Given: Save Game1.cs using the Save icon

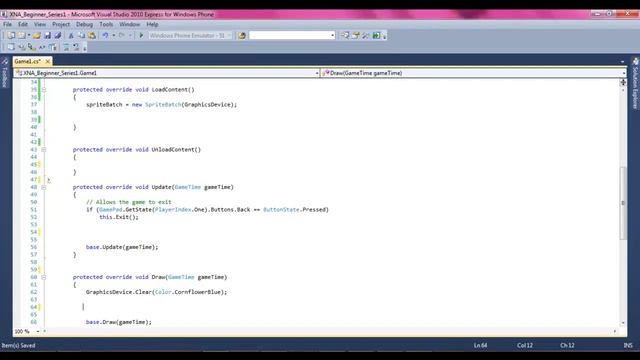Looking at the screenshot, I should coord(47,36).
